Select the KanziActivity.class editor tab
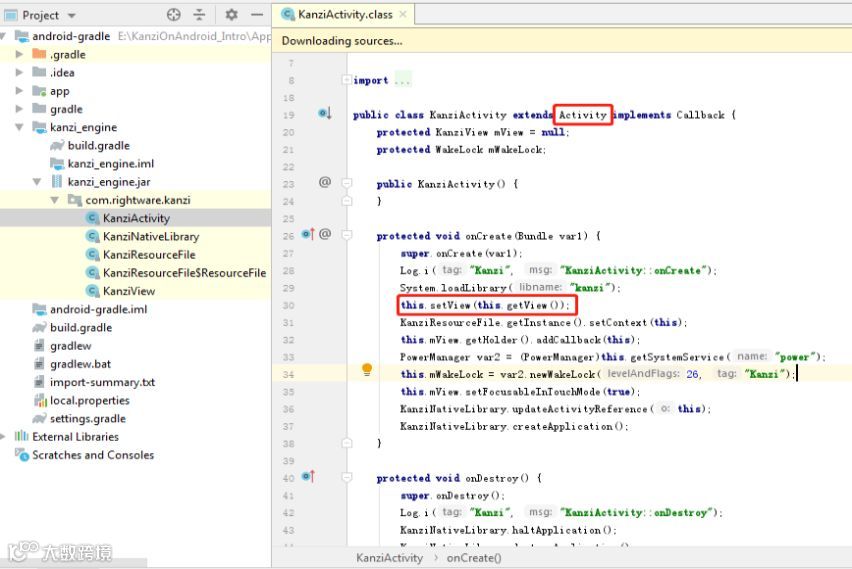Screen dimensions: 852x569 [x=344, y=15]
